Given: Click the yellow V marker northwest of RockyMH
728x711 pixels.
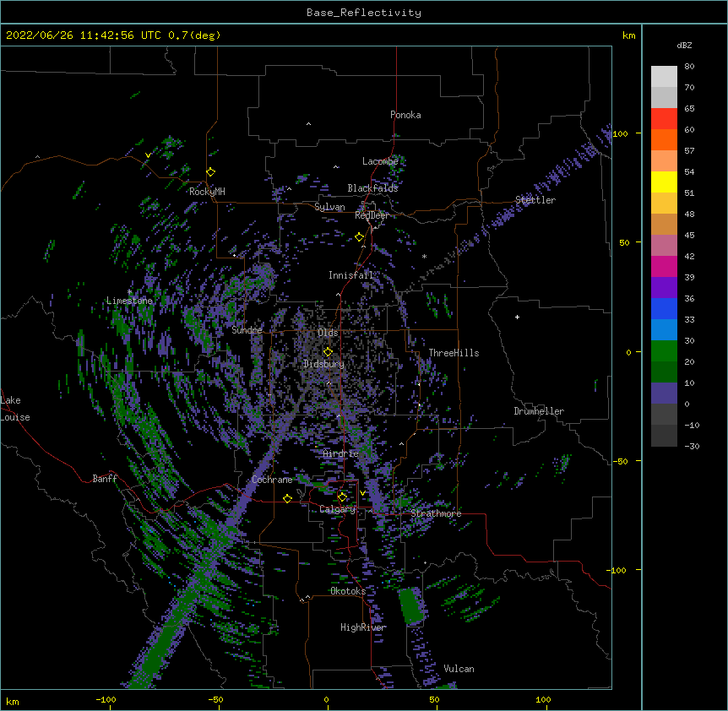Looking at the screenshot, I should click(148, 155).
